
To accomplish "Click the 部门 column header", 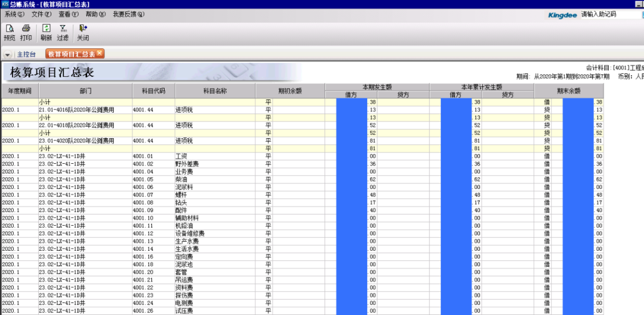I will click(85, 91).
